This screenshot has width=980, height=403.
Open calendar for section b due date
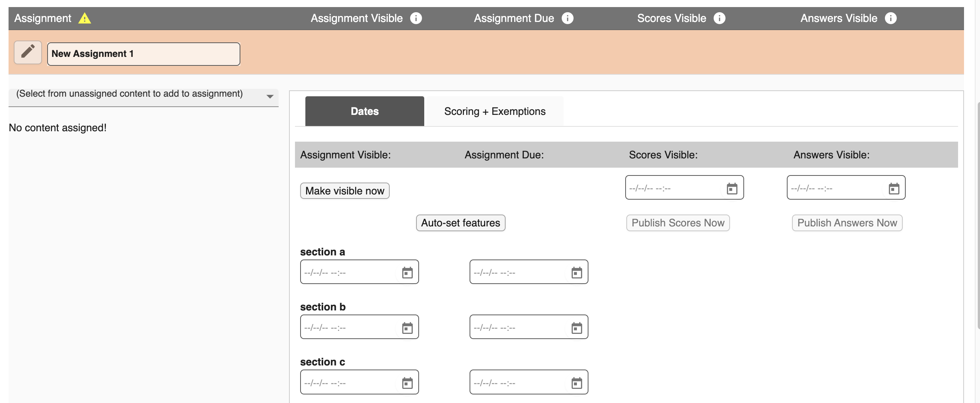(576, 328)
